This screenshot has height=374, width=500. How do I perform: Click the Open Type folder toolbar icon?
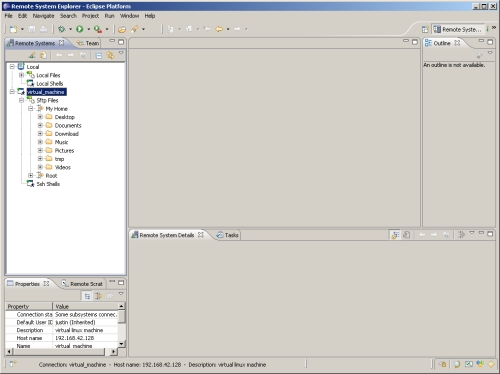click(x=122, y=29)
